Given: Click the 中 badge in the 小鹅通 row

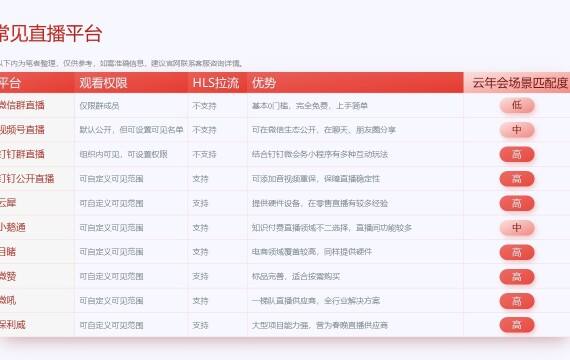Looking at the screenshot, I should [x=517, y=228].
